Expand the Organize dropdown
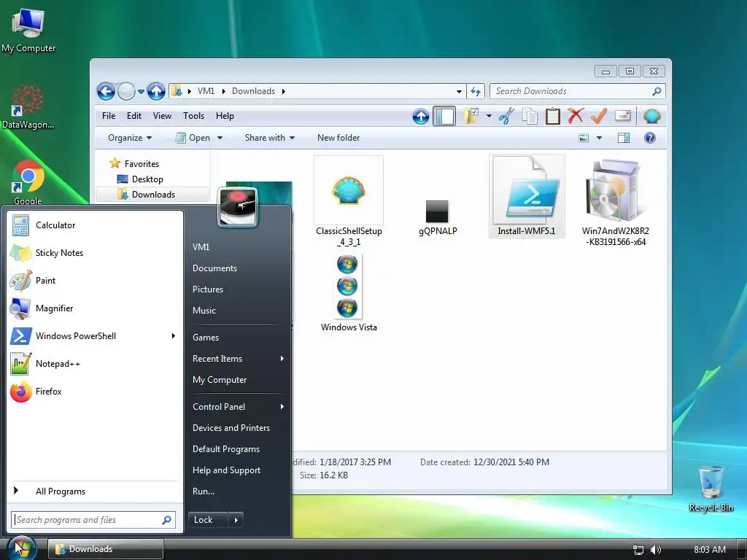747x560 pixels. click(130, 138)
